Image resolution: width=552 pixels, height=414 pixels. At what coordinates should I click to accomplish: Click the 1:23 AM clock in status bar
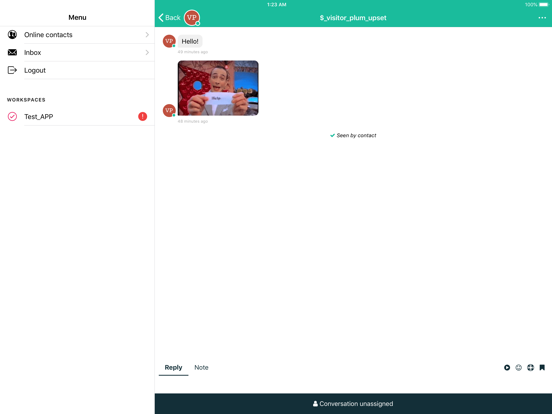[277, 5]
